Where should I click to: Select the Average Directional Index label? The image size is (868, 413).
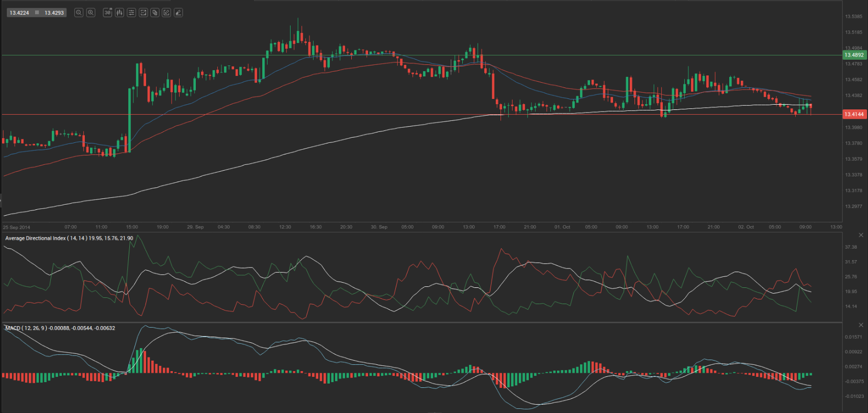click(36, 238)
